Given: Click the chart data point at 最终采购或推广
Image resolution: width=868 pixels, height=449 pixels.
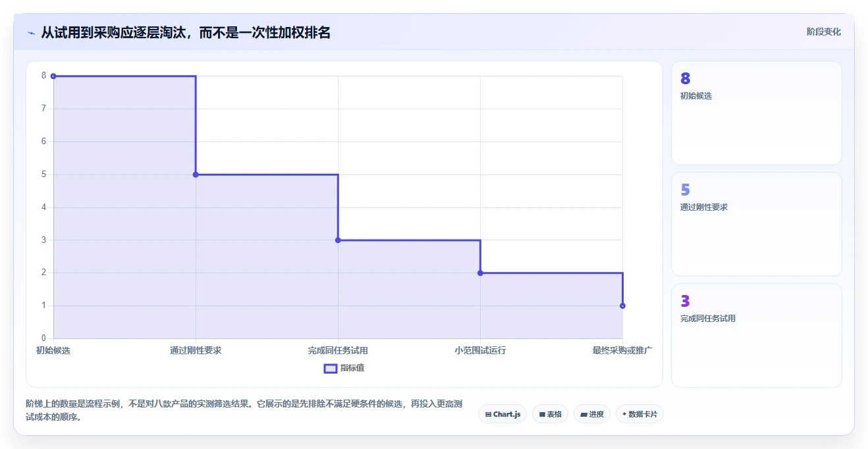Looking at the screenshot, I should (x=622, y=305).
